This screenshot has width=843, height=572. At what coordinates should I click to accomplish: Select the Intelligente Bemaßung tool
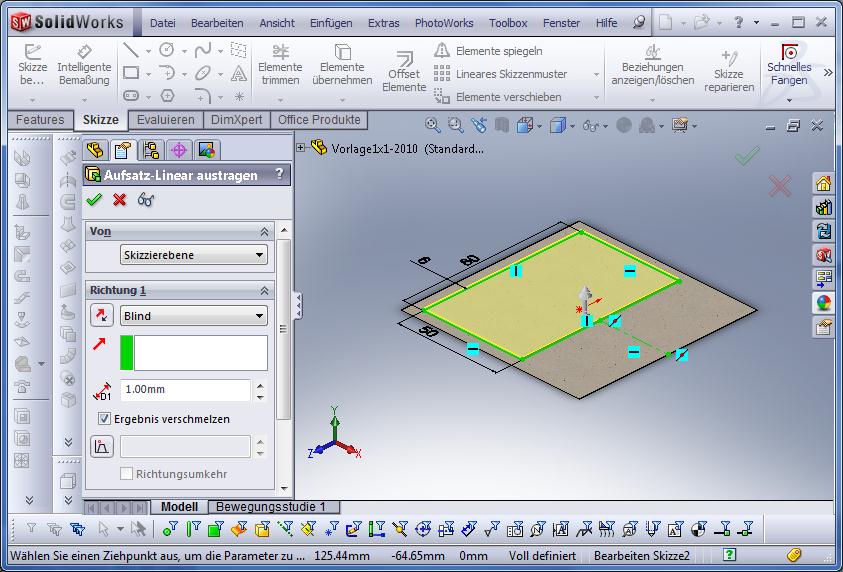pos(84,65)
